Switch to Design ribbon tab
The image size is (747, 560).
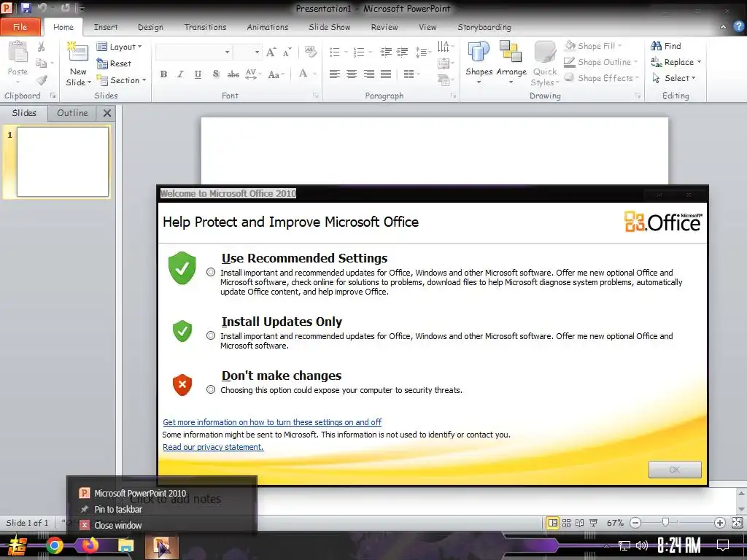coord(150,27)
